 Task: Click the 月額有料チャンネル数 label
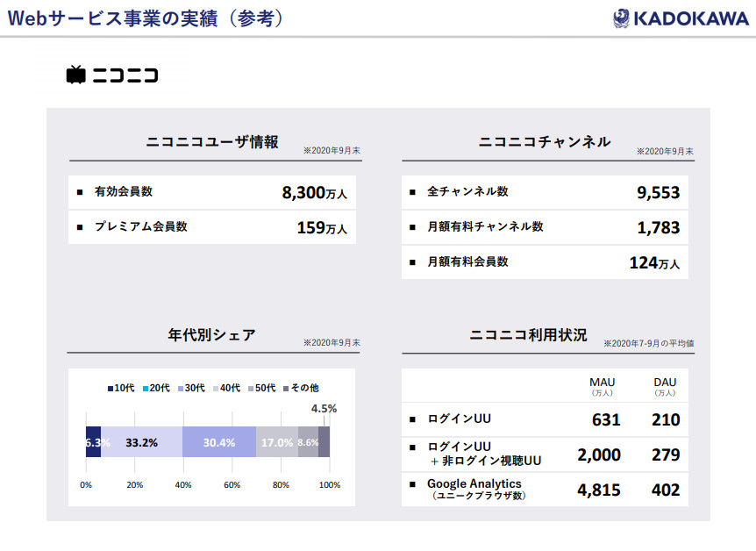485,226
